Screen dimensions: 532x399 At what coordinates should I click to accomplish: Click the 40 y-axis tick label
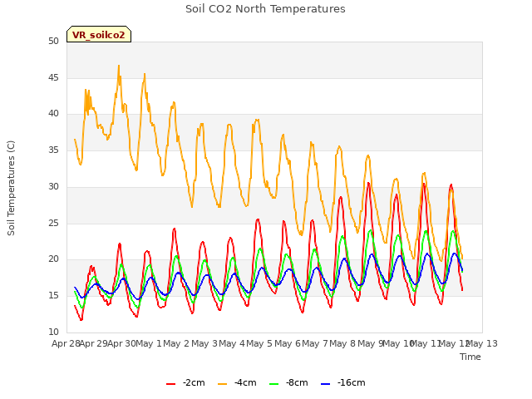[53, 114]
